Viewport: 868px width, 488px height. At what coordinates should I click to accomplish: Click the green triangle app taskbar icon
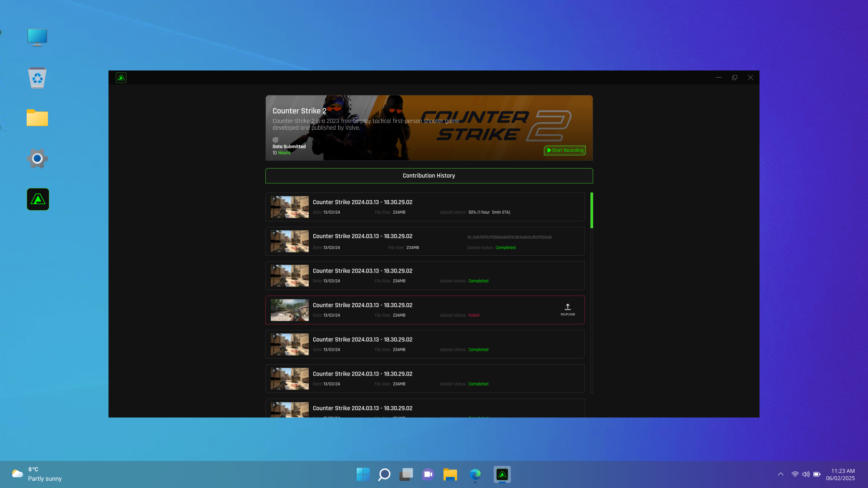(502, 474)
